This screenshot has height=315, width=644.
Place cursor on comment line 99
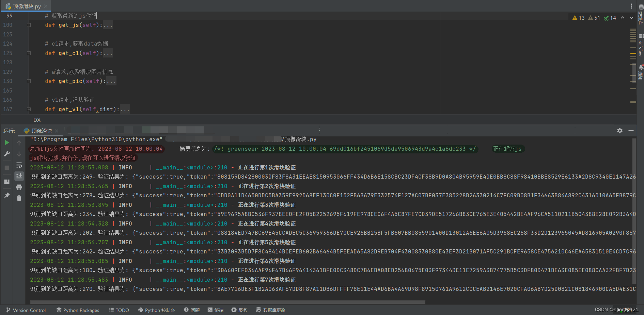pos(71,16)
